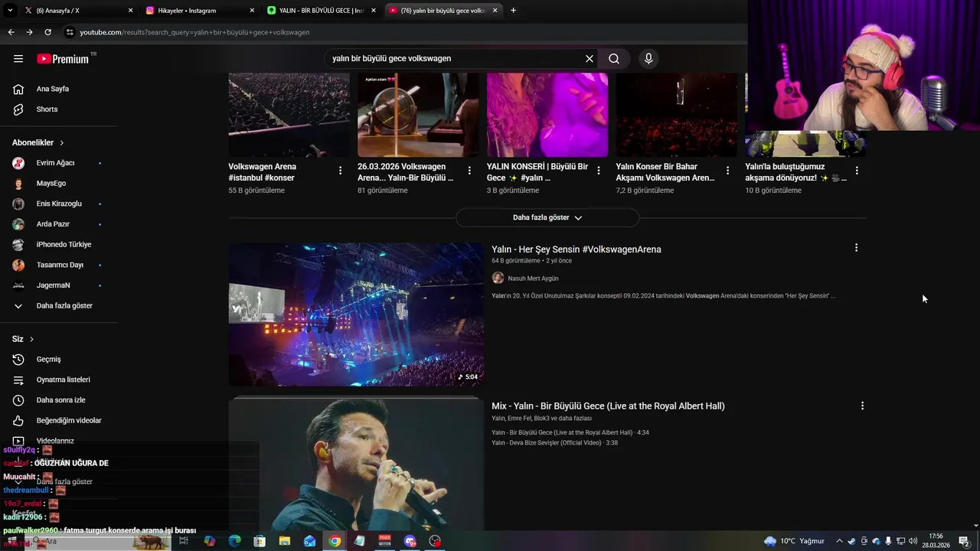Open the volume control in system tray
The width and height of the screenshot is (980, 551).
pos(912,541)
